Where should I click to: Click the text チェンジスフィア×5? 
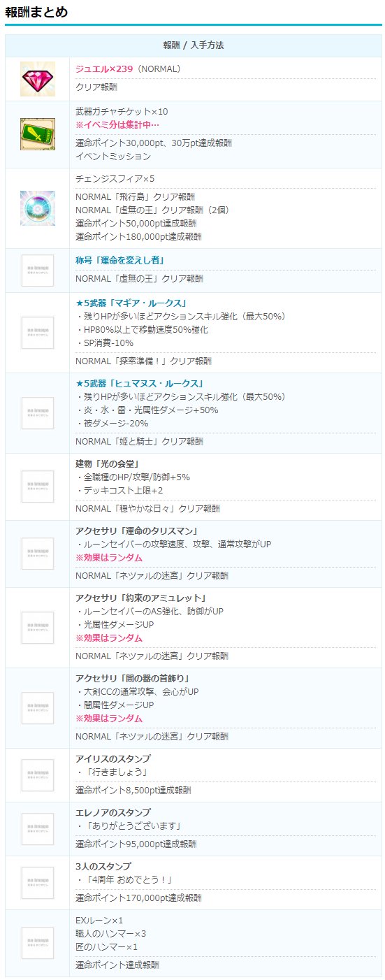115,179
